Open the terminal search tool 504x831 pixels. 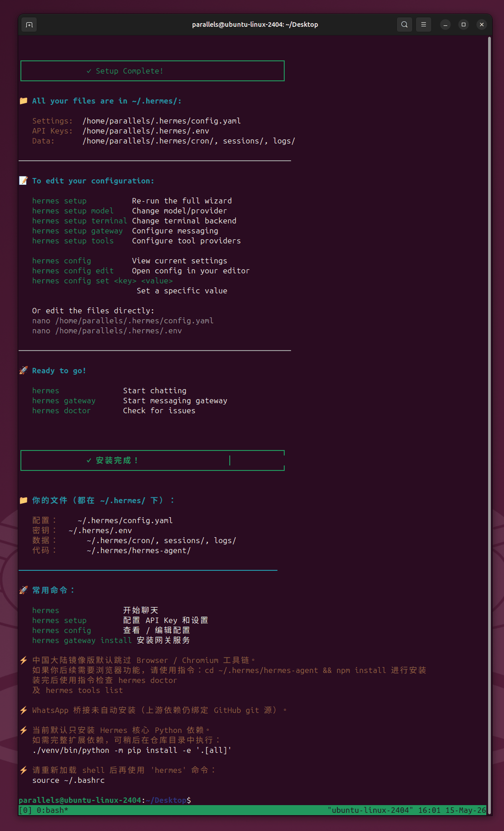point(405,25)
